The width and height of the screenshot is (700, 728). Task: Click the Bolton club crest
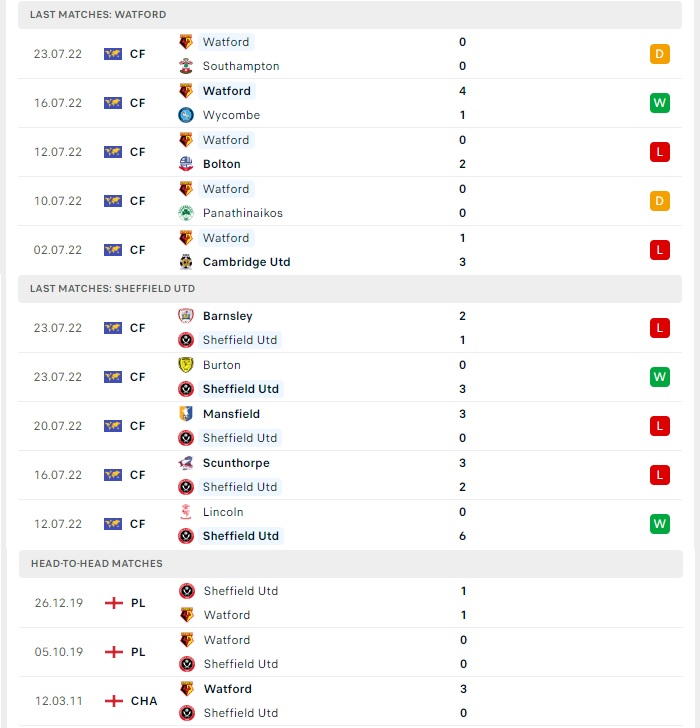pos(186,164)
